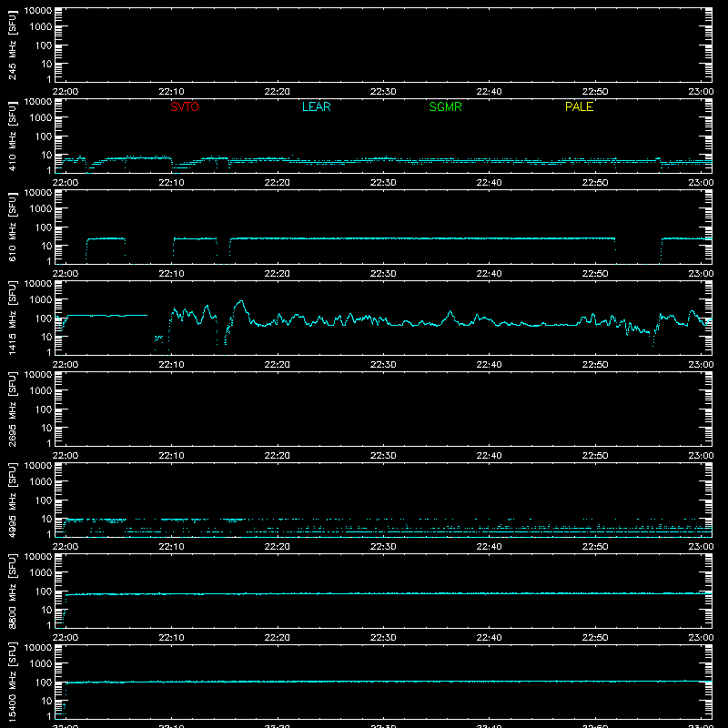Click the 410 MHz [SFU] axis title

coord(13,136)
